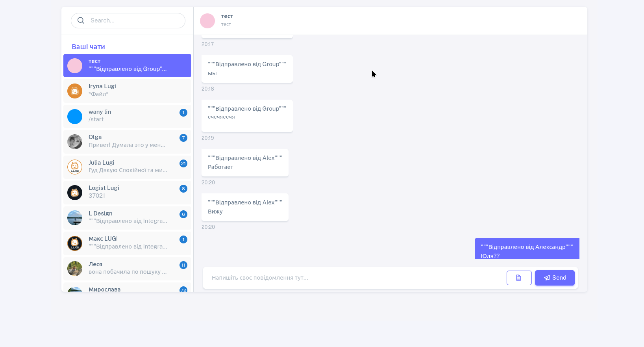Click the pink avatar in chat header
This screenshot has height=347, width=644.
click(207, 21)
